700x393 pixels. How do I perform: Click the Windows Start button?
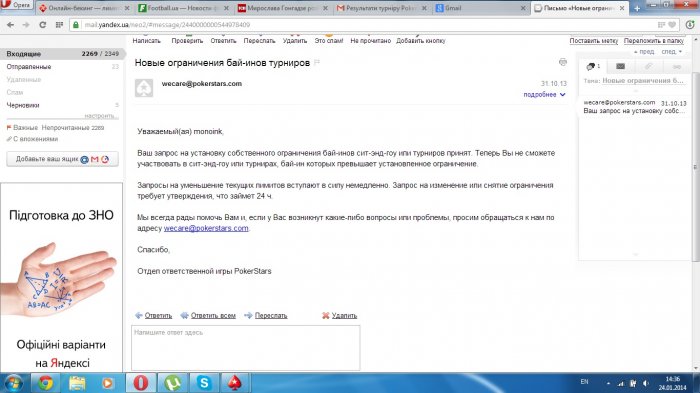(13, 384)
